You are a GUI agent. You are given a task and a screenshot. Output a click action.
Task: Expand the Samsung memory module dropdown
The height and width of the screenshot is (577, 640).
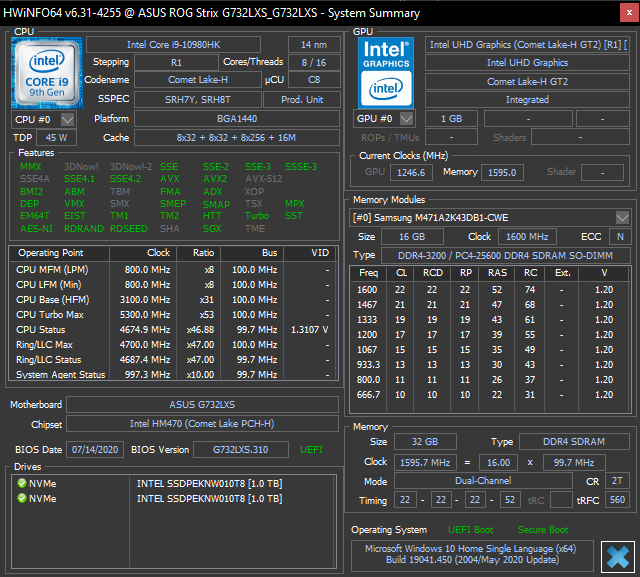pos(622,217)
